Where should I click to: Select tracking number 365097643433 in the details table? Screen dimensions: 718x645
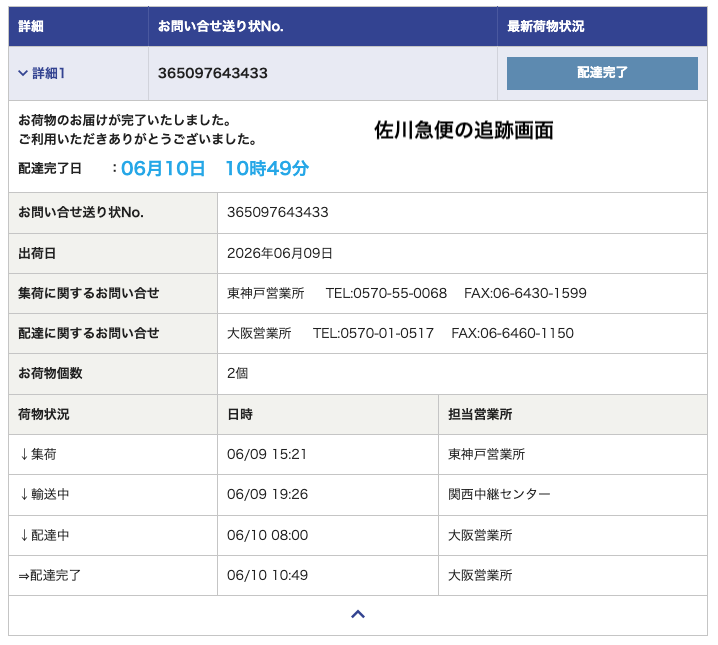pos(277,212)
